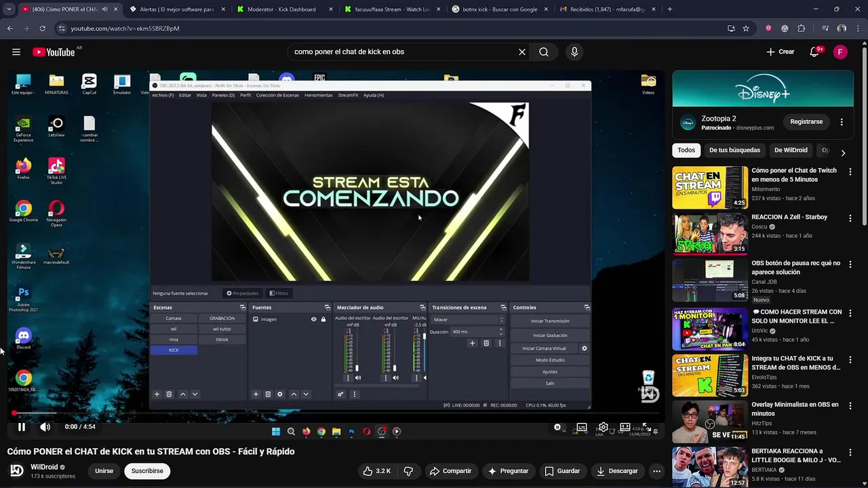Image resolution: width=868 pixels, height=488 pixels.
Task: Clear the search box text
Action: coord(522,52)
